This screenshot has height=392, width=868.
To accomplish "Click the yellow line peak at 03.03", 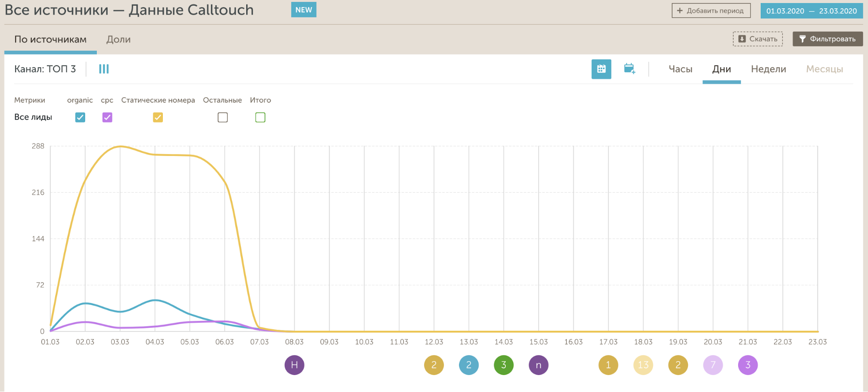I will tap(120, 146).
